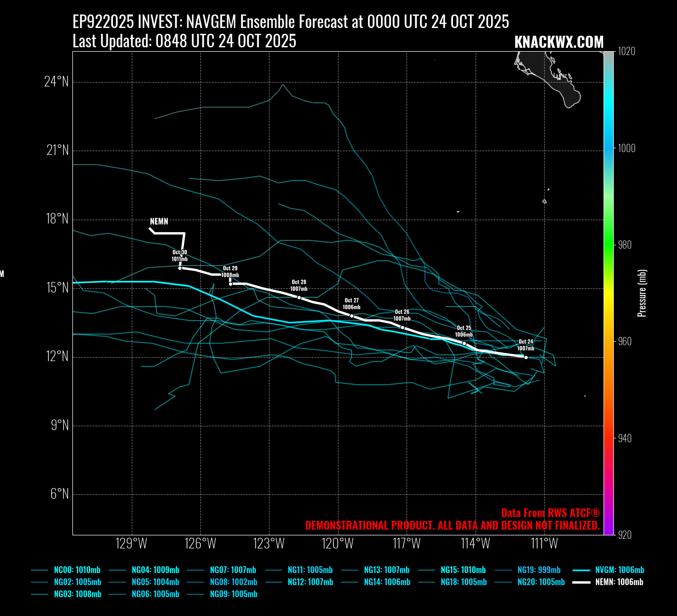Image resolution: width=677 pixels, height=616 pixels.
Task: Click the pressure colorbar near 980
Action: click(x=608, y=245)
